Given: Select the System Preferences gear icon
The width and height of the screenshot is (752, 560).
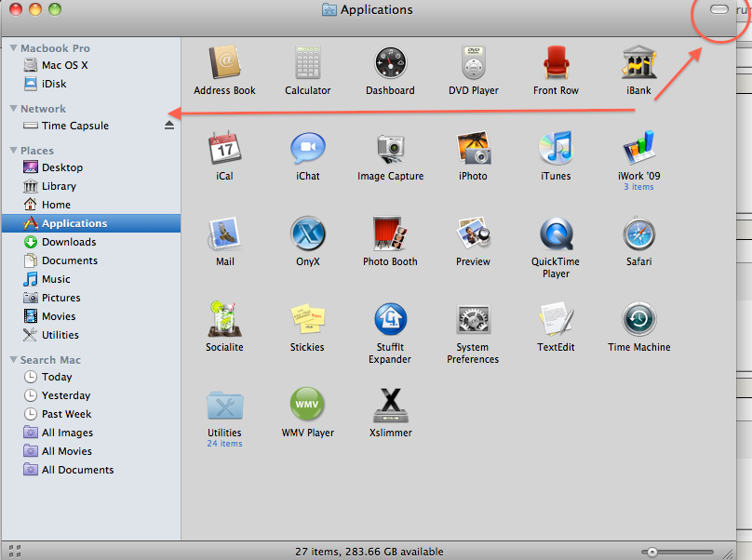Looking at the screenshot, I should point(474,319).
